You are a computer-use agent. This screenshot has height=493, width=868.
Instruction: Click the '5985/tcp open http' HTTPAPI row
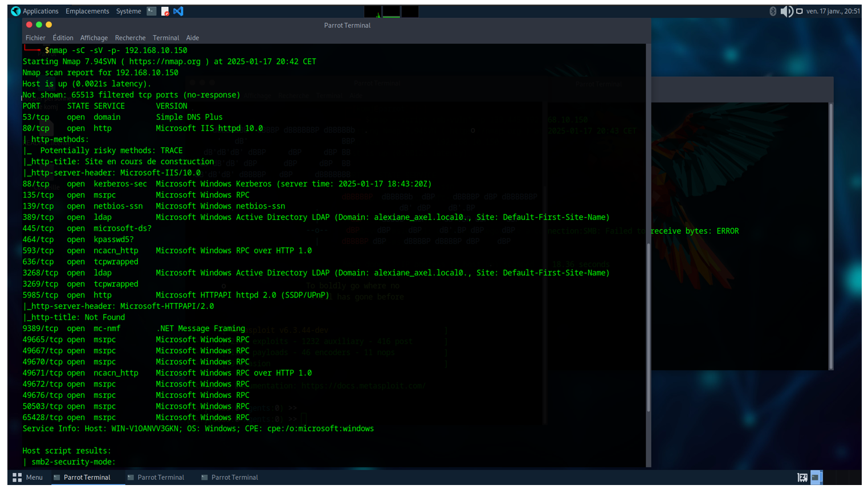[176, 295]
